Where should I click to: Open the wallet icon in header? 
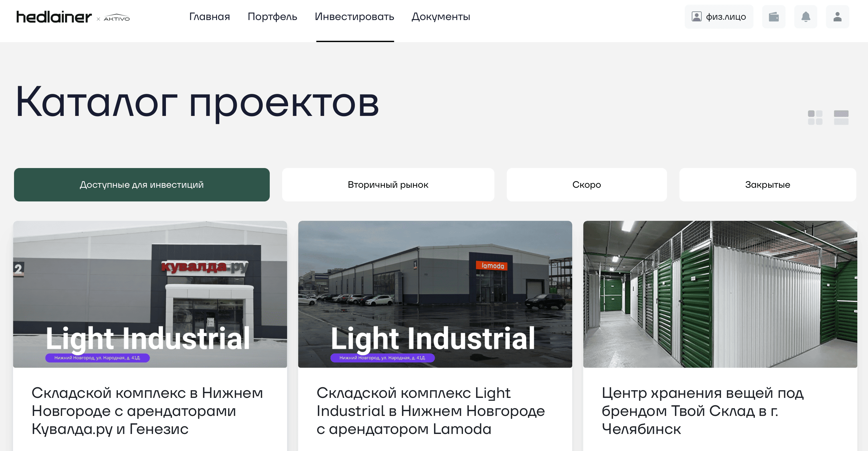coord(774,16)
